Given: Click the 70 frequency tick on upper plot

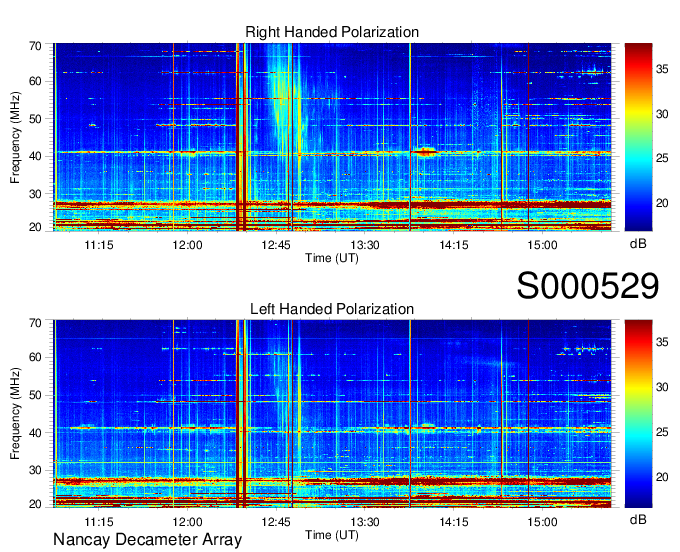Looking at the screenshot, I should tap(35, 46).
